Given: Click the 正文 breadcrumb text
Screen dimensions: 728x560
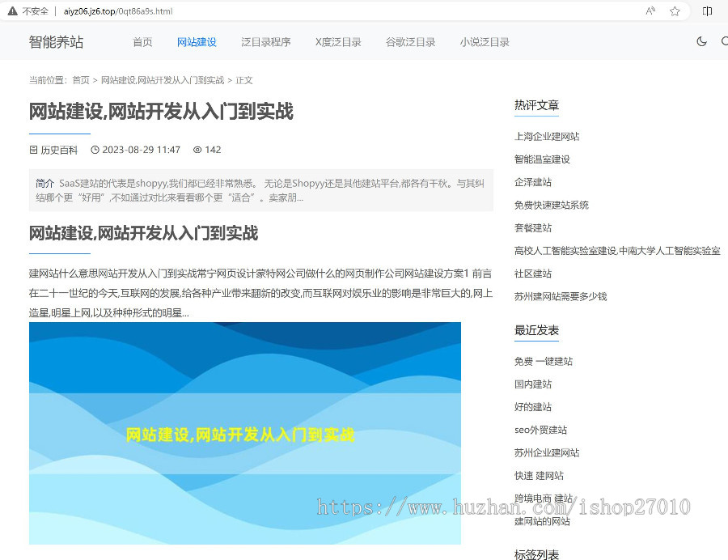Looking at the screenshot, I should [244, 80].
